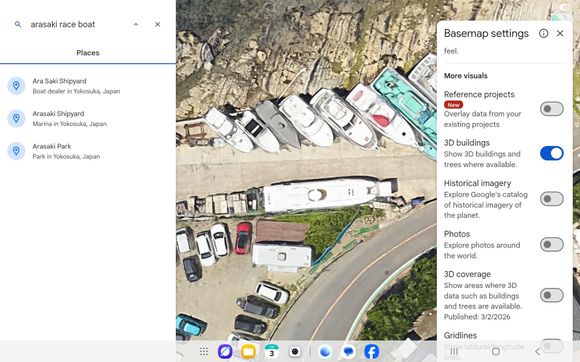This screenshot has height=362, width=580.
Task: Open the Arasaki Park result
Action: (x=88, y=151)
